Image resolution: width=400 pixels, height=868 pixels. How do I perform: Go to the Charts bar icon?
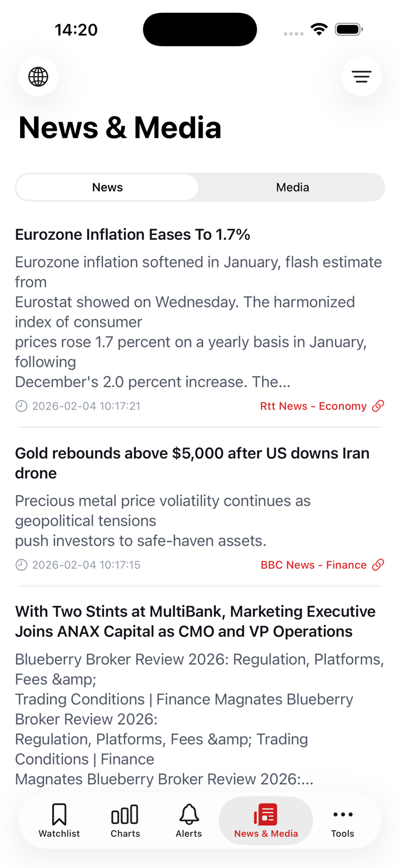[125, 820]
